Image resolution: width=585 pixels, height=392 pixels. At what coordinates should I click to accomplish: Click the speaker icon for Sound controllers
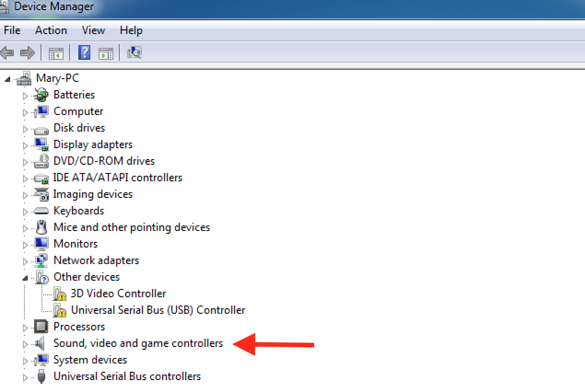pyautogui.click(x=41, y=343)
